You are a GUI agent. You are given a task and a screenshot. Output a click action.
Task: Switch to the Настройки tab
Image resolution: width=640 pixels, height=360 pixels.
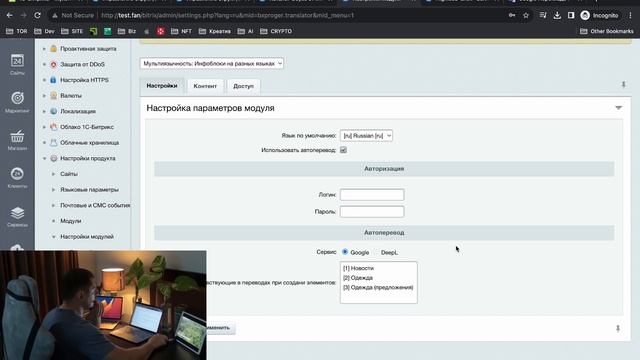[162, 86]
